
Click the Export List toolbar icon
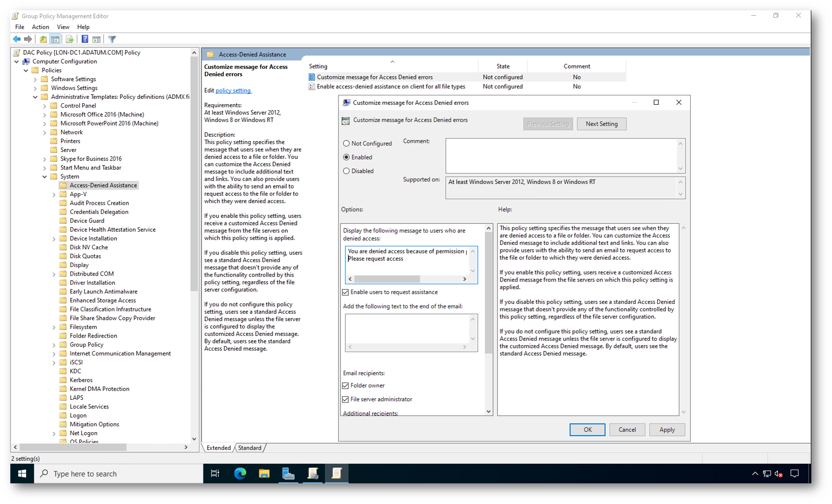click(x=69, y=39)
